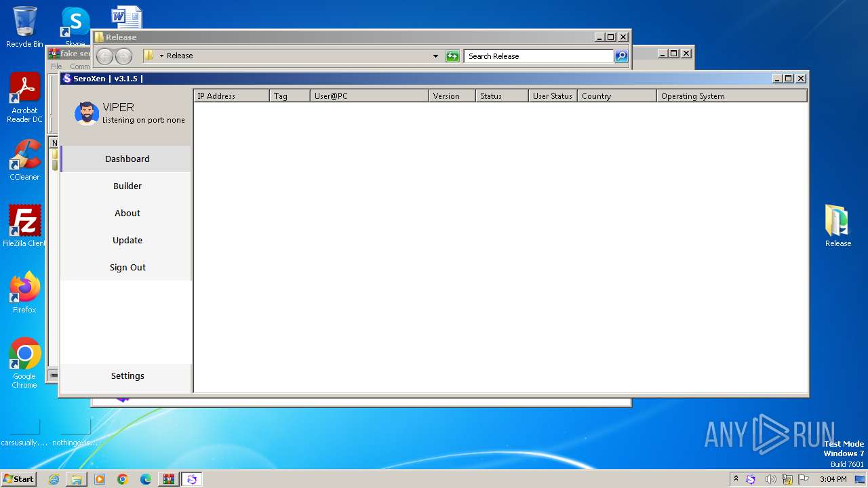The image size is (868, 488).
Task: Click the SeroXen system tray icon
Action: tap(751, 479)
